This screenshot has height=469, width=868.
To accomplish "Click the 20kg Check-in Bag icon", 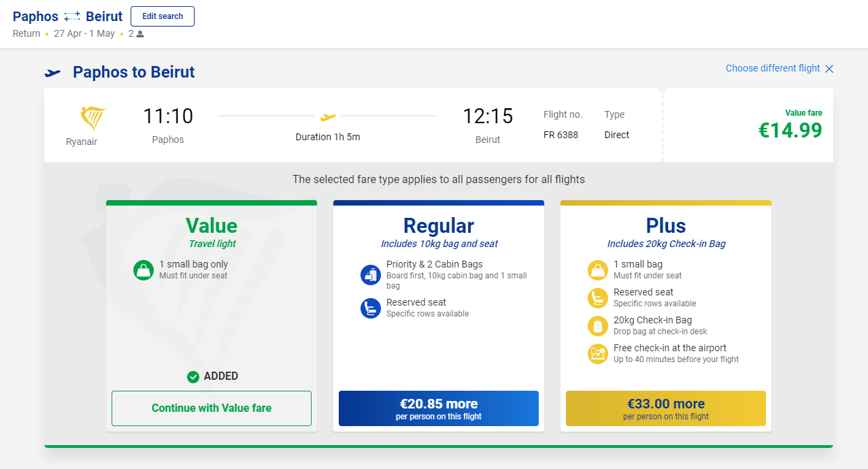I will 598,325.
